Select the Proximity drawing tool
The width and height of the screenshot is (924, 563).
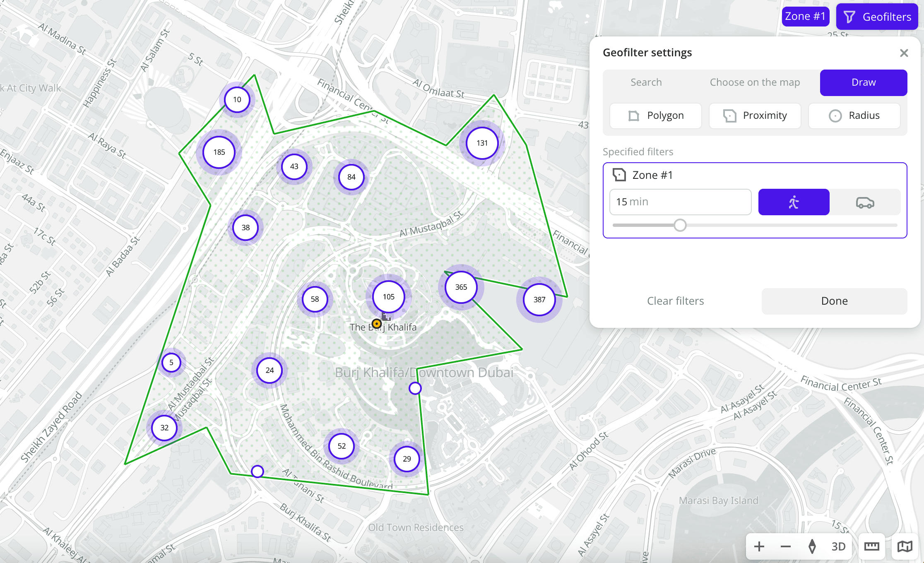tap(755, 115)
